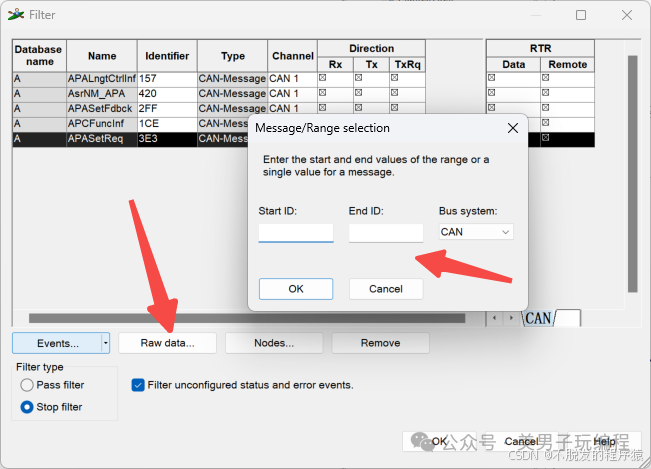Toggle TxRq checkbox for APASetFdbck row

[395, 107]
